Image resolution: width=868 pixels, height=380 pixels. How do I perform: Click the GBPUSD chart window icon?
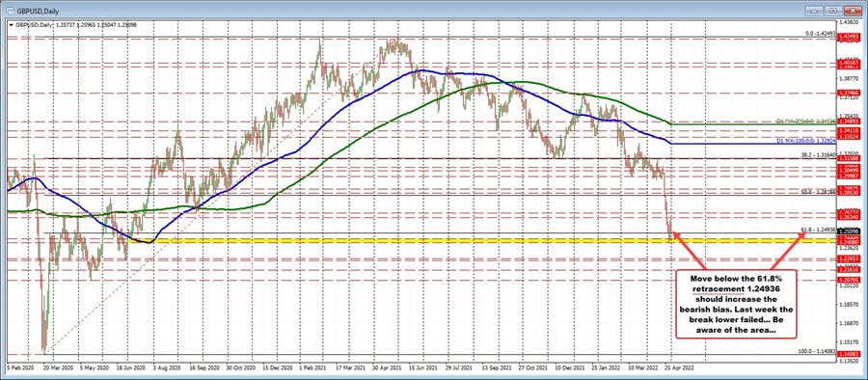pyautogui.click(x=9, y=10)
